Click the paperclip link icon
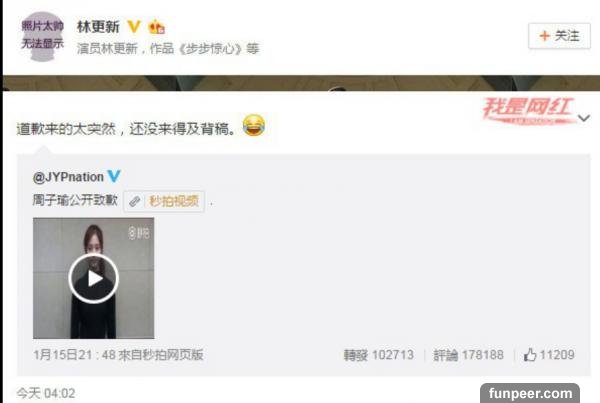 [x=134, y=201]
